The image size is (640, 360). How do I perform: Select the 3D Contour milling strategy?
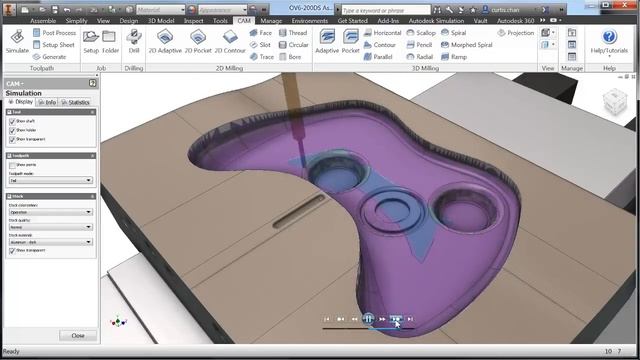click(x=380, y=45)
